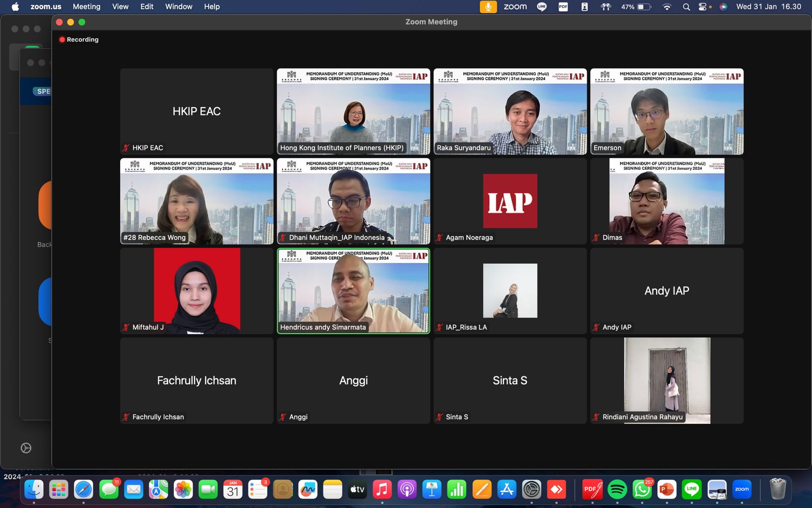This screenshot has height=508, width=812.
Task: Open Reminders app with 3 badge
Action: click(258, 490)
